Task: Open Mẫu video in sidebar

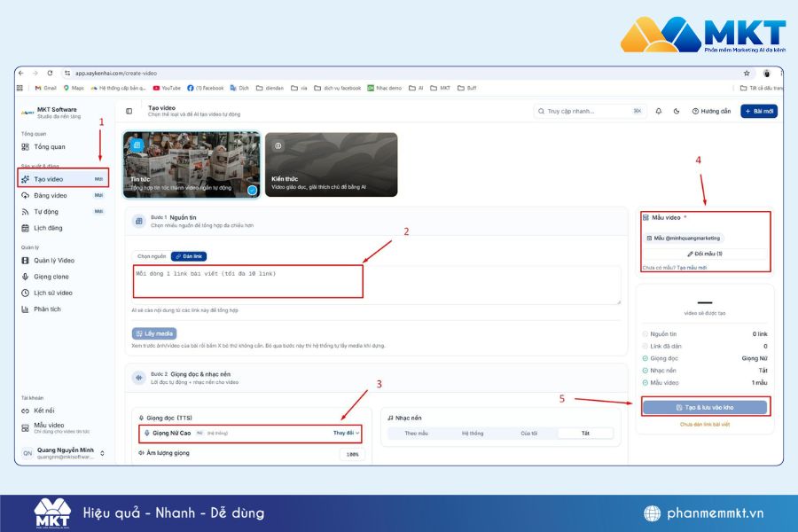Action: (x=63, y=427)
